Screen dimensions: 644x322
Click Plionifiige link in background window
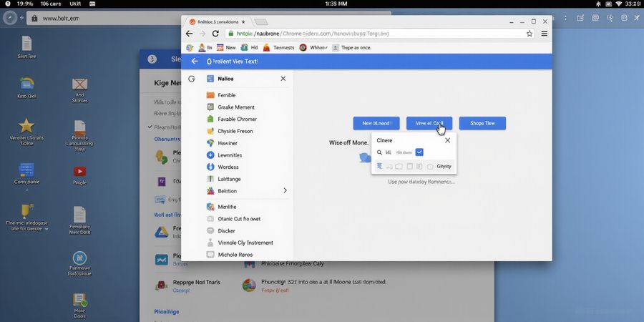click(166, 312)
